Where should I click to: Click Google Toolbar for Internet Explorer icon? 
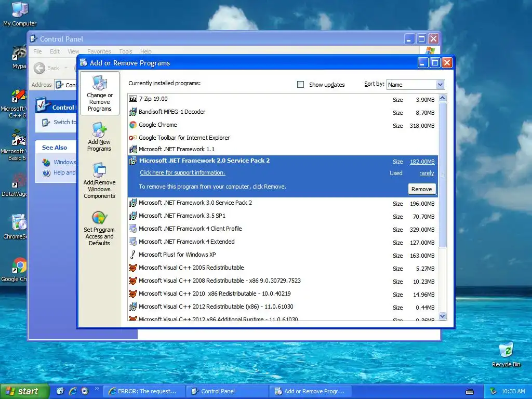pos(133,138)
